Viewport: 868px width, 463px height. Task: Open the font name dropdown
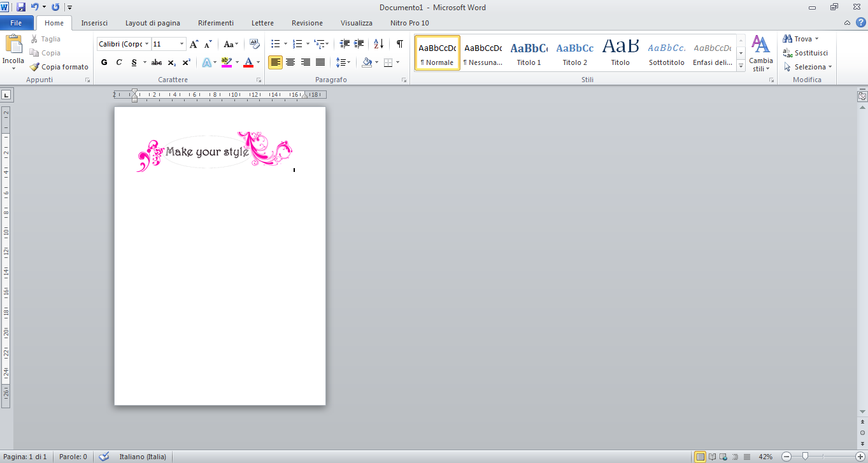tap(147, 44)
